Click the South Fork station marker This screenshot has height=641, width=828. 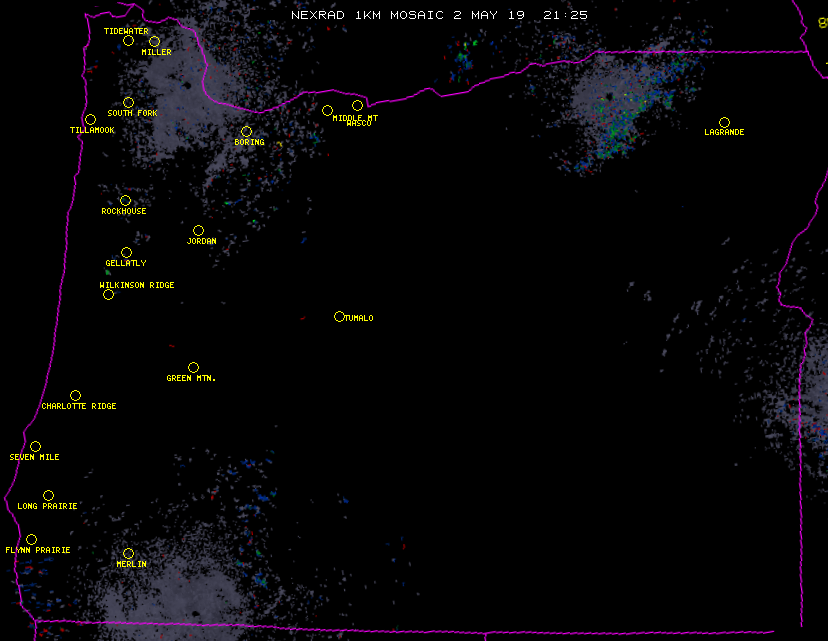tap(128, 102)
